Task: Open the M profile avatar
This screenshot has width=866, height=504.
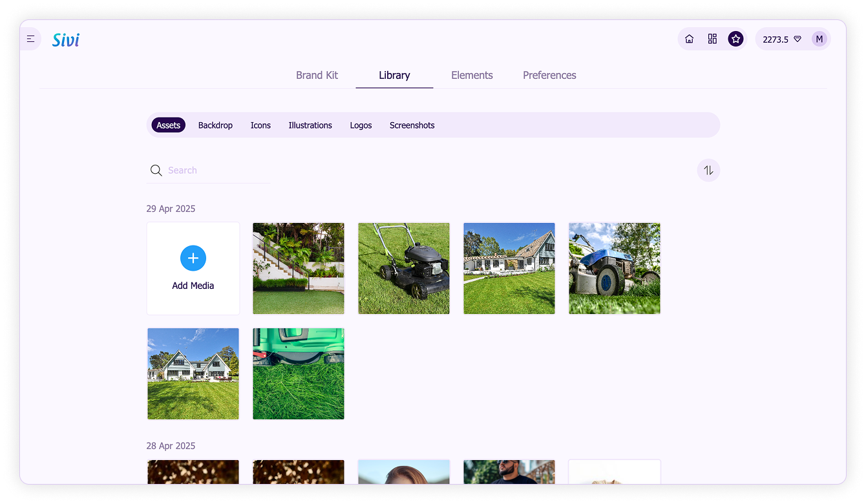Action: tap(819, 39)
